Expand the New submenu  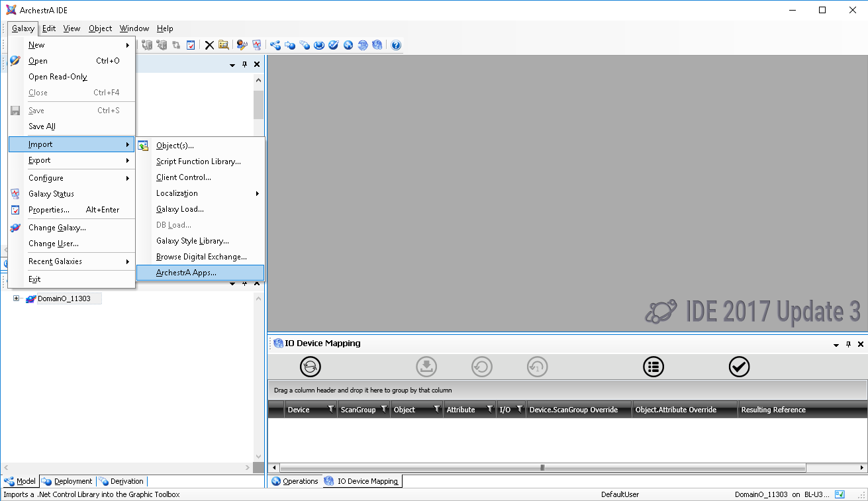72,45
